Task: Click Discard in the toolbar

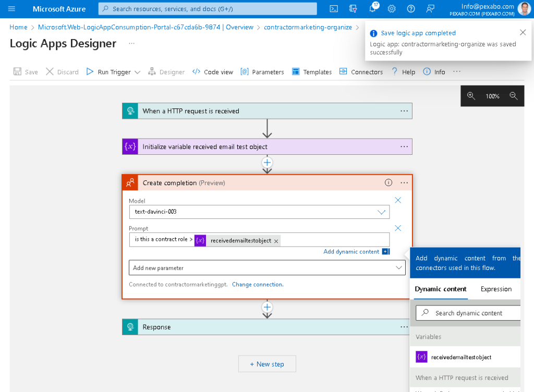Action: [63, 72]
